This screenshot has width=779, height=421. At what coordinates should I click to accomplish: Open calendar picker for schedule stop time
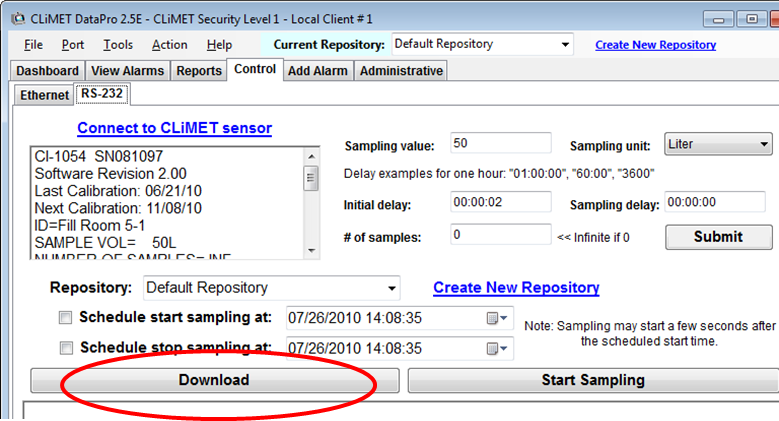[497, 349]
